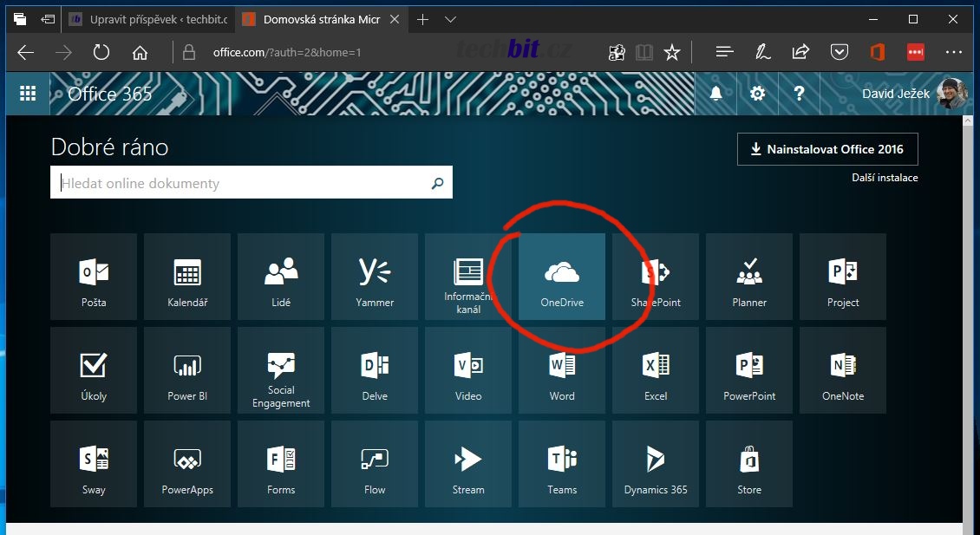Screen dimensions: 980x535
Task: Open the Dynamics 365 tile
Action: 656,464
